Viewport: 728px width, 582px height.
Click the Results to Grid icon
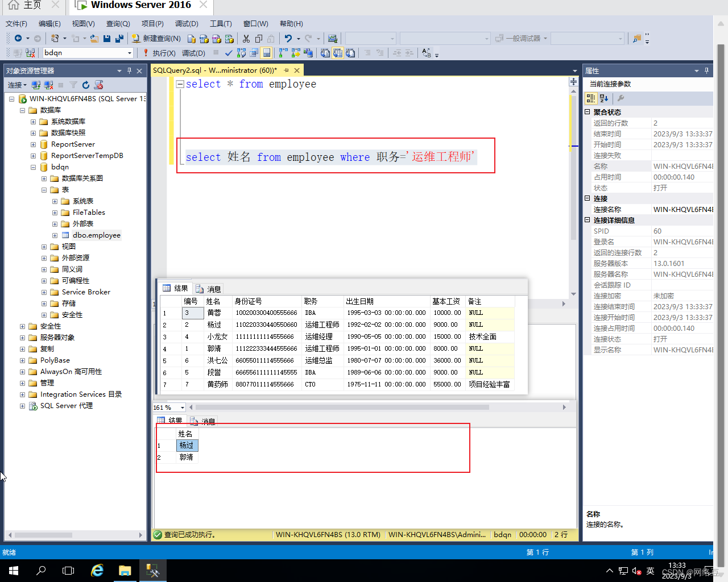click(338, 53)
